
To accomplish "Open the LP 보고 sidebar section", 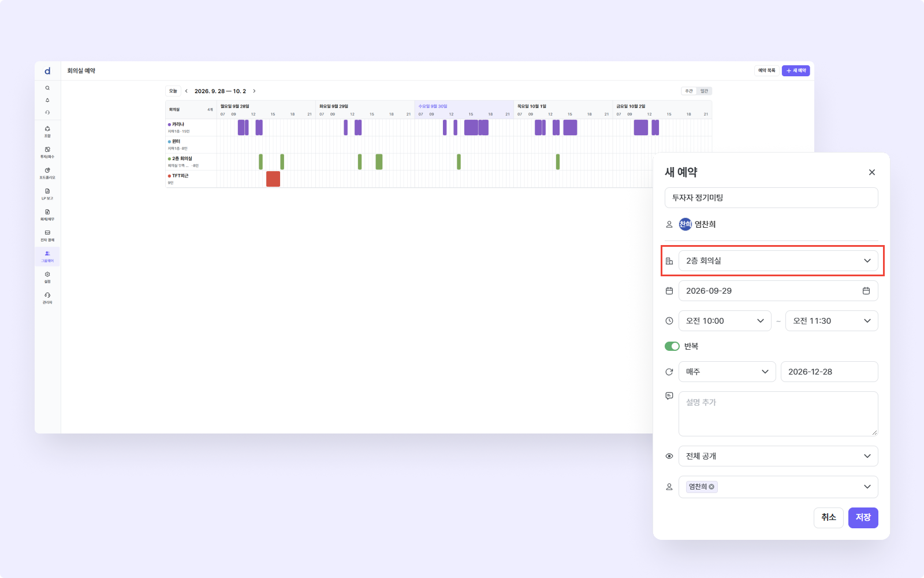I will point(47,194).
